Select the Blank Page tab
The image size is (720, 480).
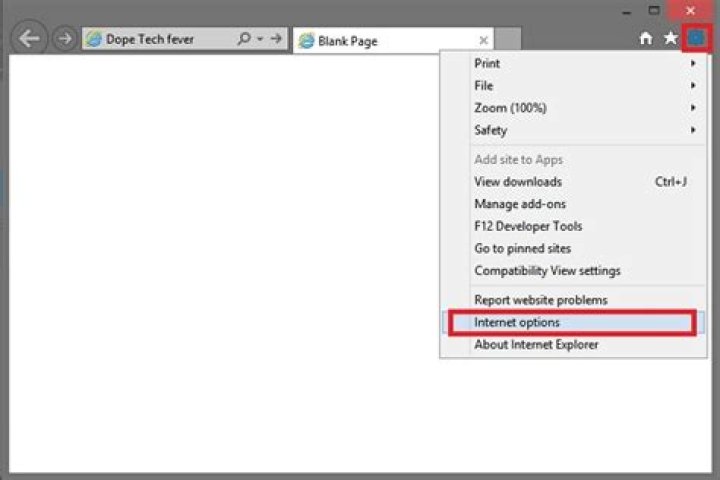(x=393, y=41)
